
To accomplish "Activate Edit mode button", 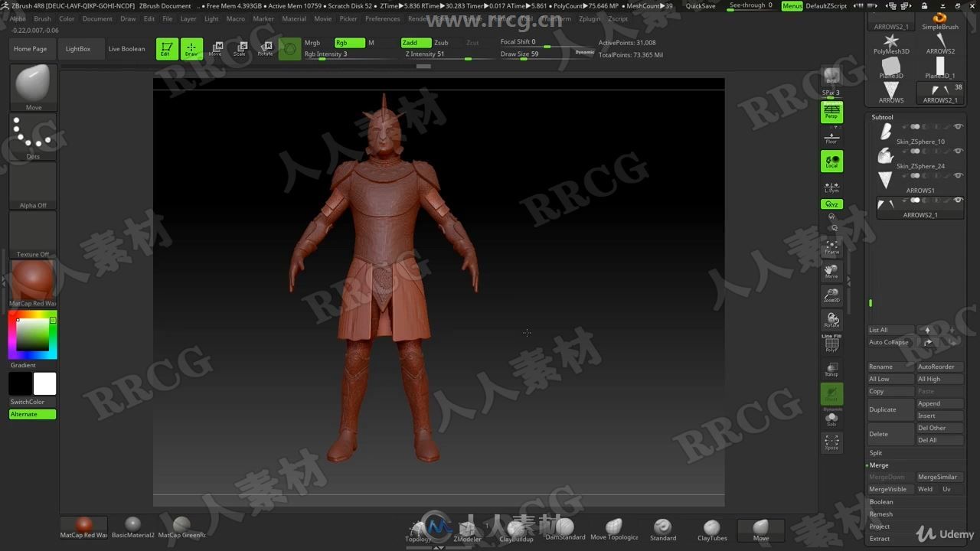I will pyautogui.click(x=167, y=49).
